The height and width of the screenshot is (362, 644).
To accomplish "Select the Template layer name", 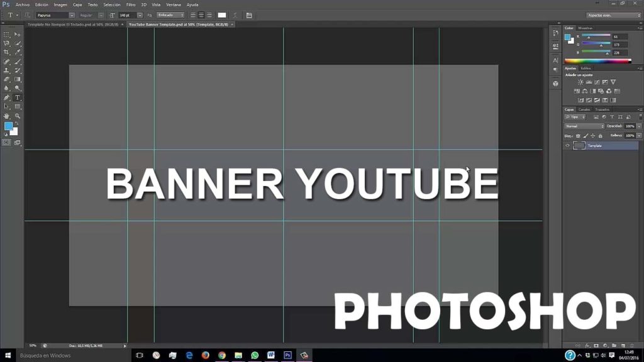I will (594, 146).
